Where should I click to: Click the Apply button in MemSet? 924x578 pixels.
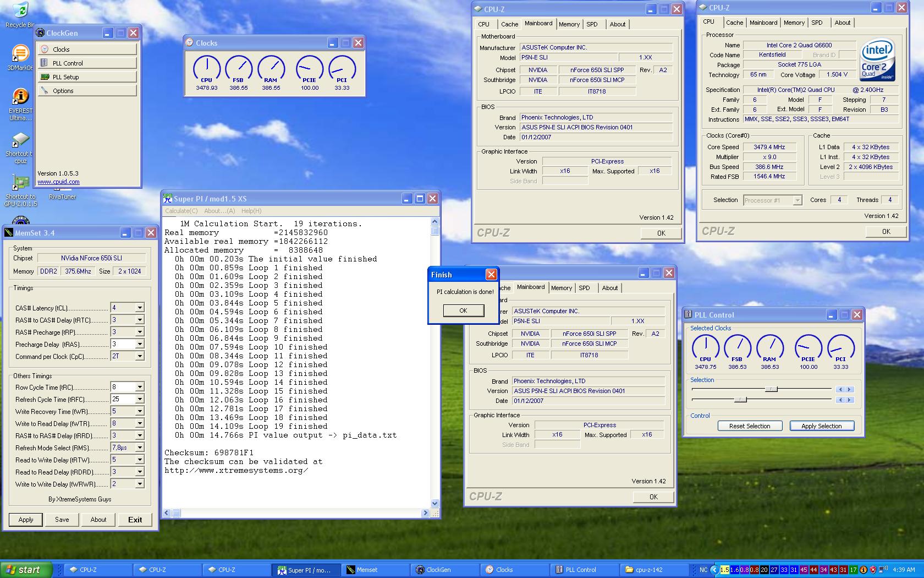26,520
